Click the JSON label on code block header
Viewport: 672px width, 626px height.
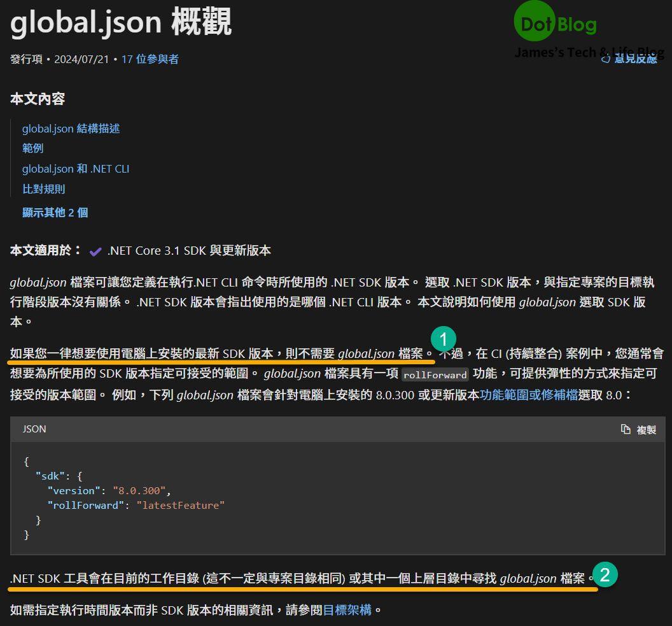[34, 429]
